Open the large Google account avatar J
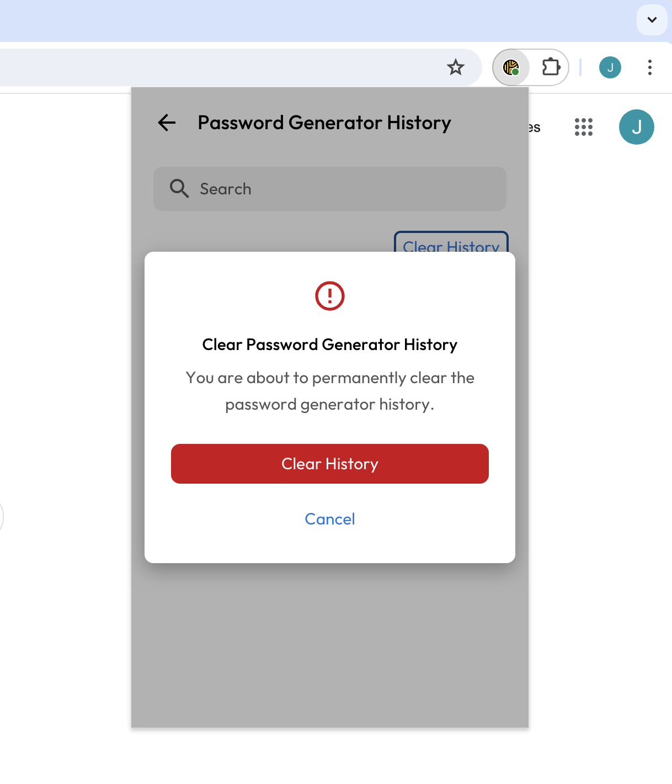 (636, 127)
